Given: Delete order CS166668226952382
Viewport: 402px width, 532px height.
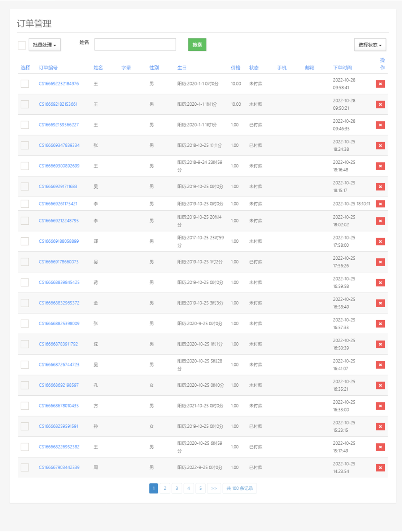Looking at the screenshot, I should tap(380, 447).
